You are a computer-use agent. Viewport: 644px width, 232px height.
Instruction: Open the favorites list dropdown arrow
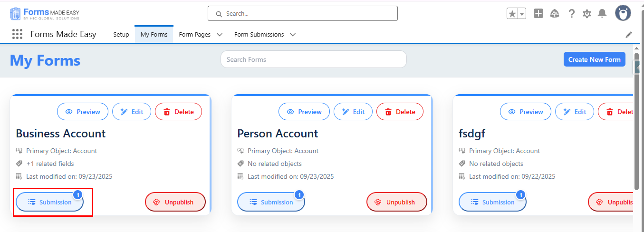coord(522,14)
